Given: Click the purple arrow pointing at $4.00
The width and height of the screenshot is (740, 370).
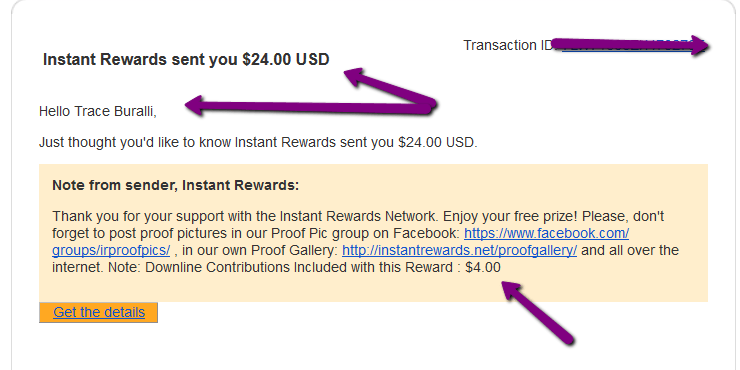Looking at the screenshot, I should point(537,312).
